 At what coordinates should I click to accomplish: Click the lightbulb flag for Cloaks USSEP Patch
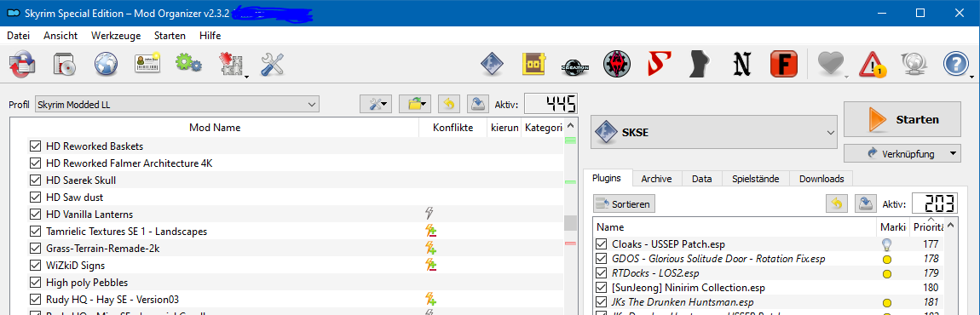[x=885, y=243]
